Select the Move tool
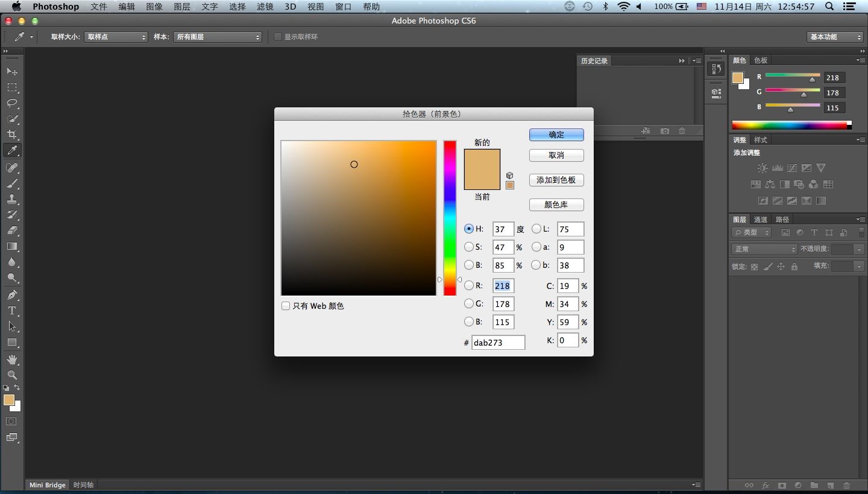This screenshot has width=868, height=494. (x=11, y=72)
